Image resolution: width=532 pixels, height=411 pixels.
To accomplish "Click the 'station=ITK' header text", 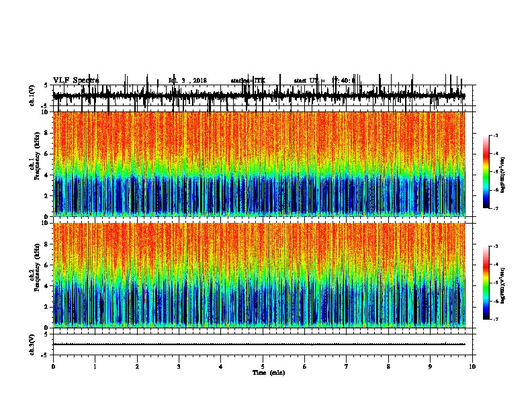I will click(x=248, y=81).
